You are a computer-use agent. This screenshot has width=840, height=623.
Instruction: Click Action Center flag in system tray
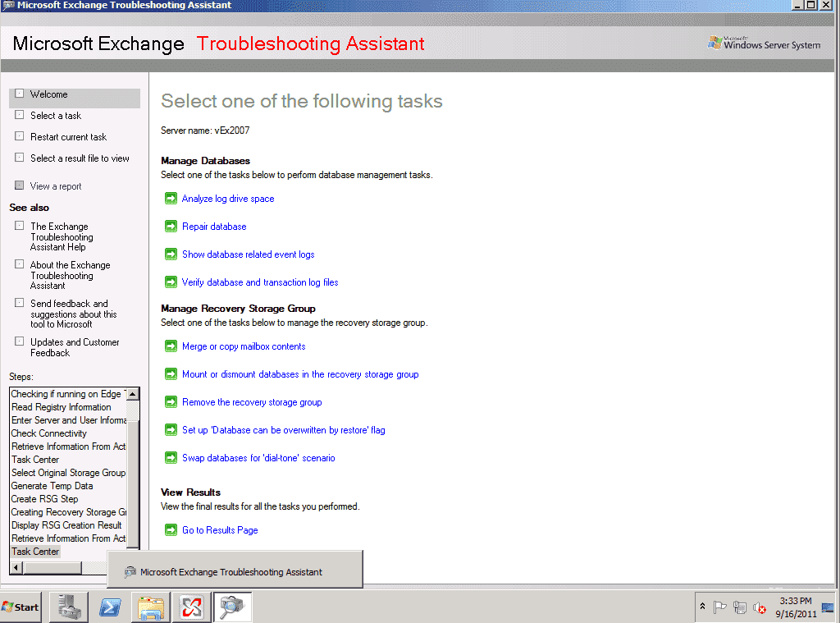point(719,607)
